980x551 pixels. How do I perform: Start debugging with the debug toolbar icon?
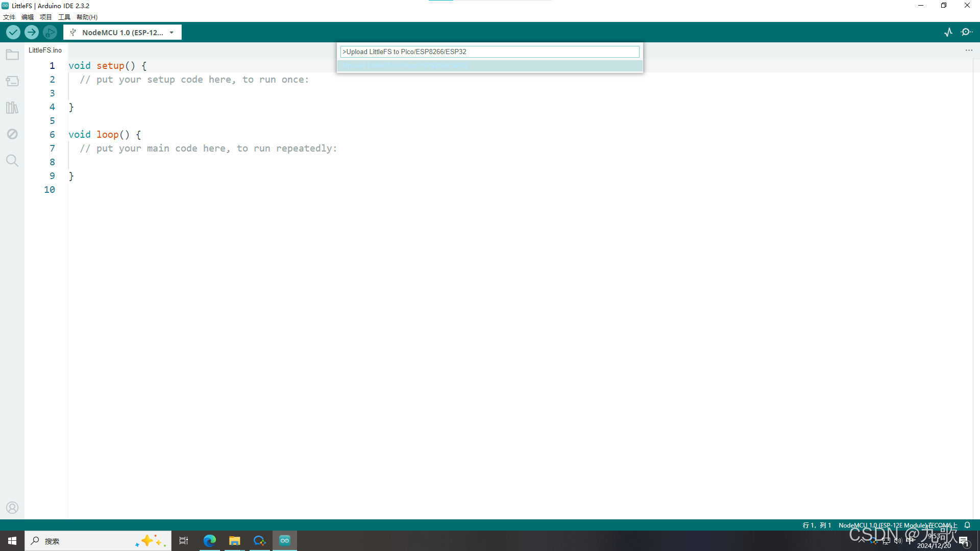(x=50, y=32)
